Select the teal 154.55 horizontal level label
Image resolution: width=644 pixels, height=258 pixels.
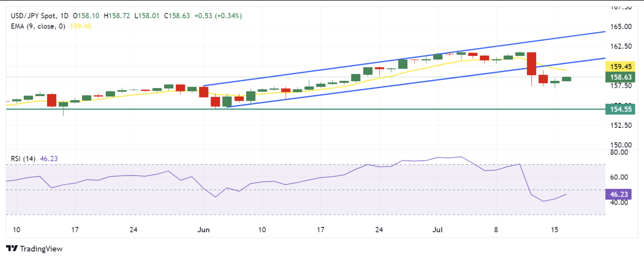621,109
